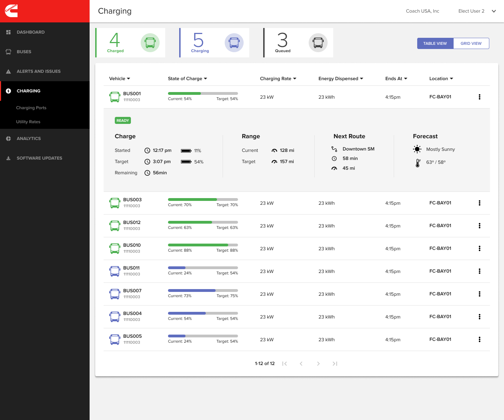The width and height of the screenshot is (504, 420).
Task: Open the Charging Ports submenu link
Action: click(x=31, y=108)
